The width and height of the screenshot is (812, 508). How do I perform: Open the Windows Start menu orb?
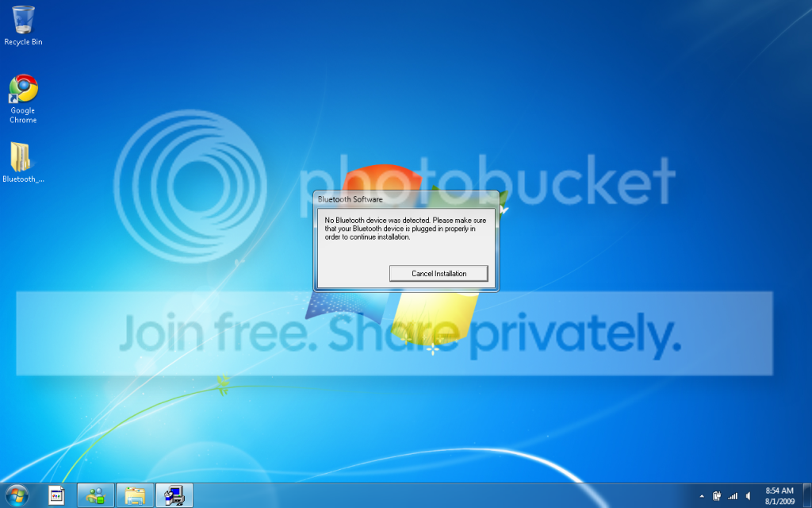coord(16,495)
